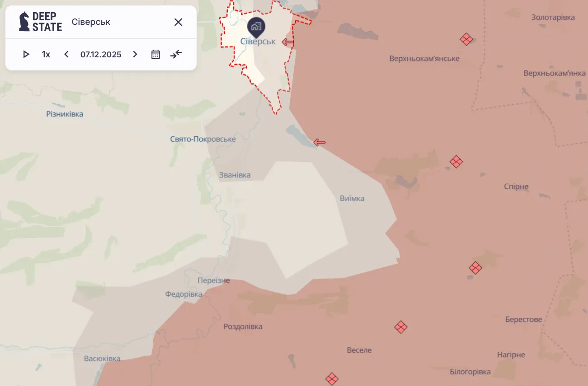Viewport: 588px width, 386px height.
Task: Select the red diamond unit marker near Верхньокам'янське
Action: [466, 39]
